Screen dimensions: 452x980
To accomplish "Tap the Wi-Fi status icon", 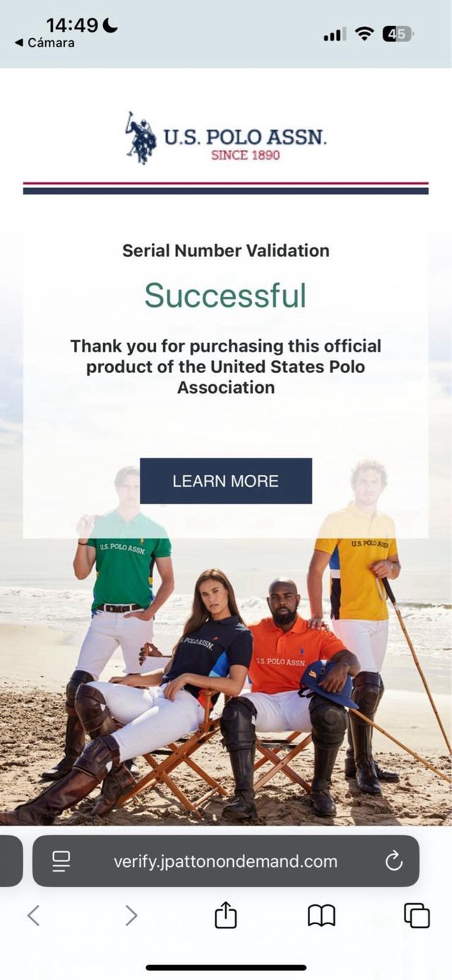I will 364,33.
